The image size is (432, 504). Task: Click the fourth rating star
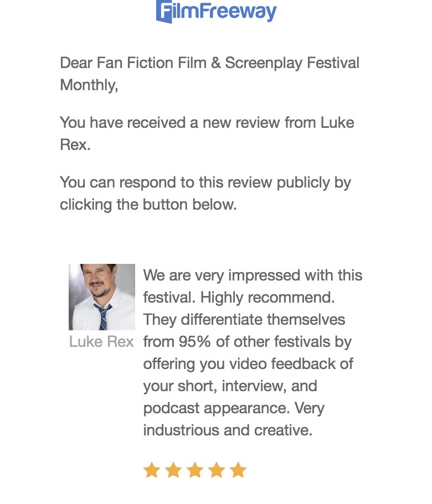pos(217,470)
